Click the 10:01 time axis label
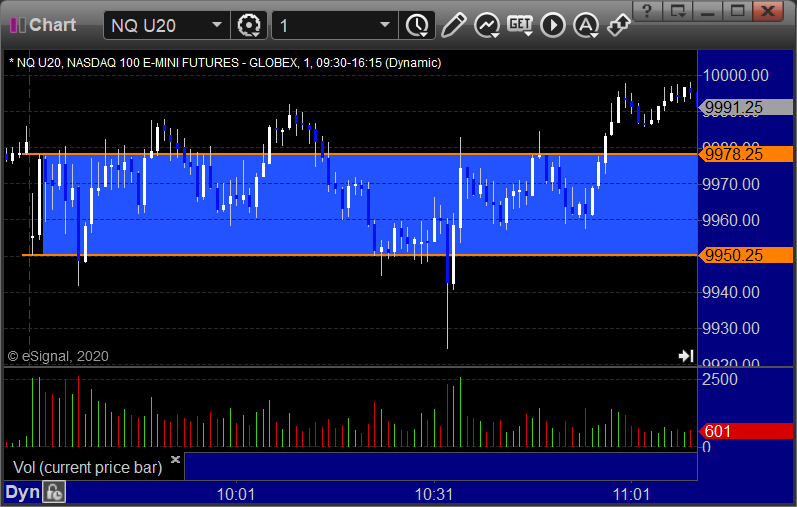This screenshot has height=507, width=797. (x=236, y=494)
